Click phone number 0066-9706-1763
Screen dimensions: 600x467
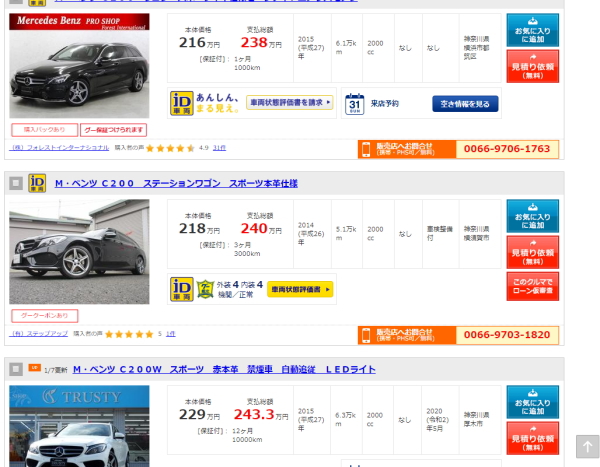click(x=507, y=149)
